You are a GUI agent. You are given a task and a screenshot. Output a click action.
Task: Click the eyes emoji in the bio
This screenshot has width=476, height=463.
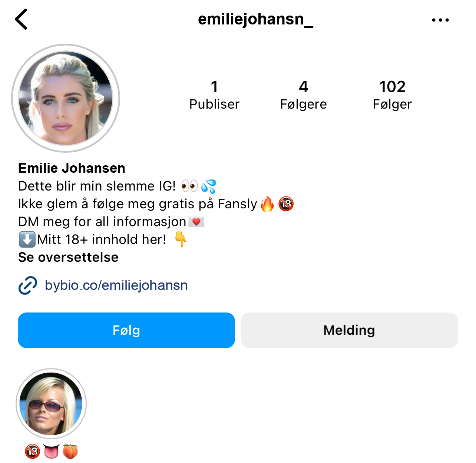(189, 186)
